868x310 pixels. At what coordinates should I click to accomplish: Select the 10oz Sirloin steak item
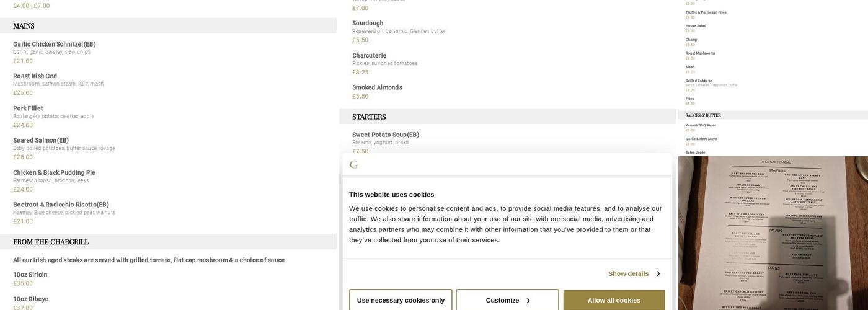30,275
